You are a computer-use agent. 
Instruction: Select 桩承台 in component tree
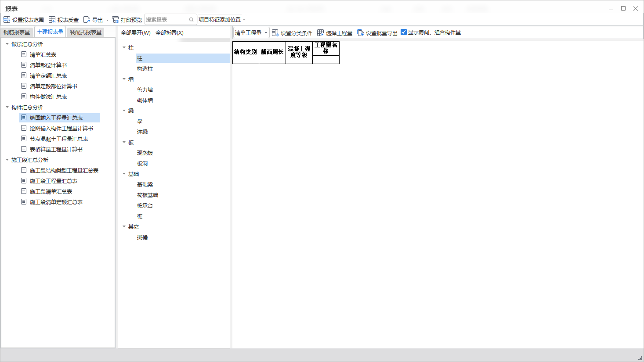coord(145,205)
